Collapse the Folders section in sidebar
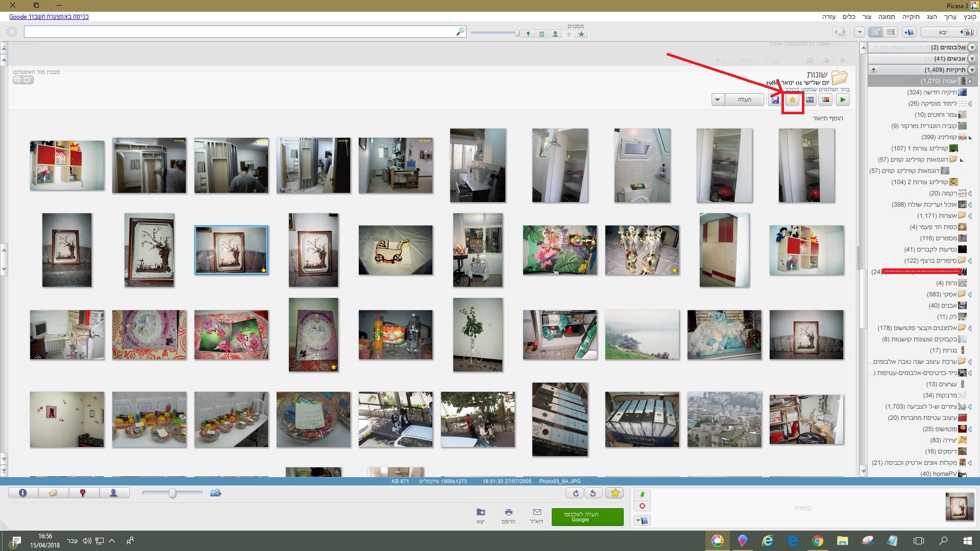980x551 pixels. click(x=972, y=70)
